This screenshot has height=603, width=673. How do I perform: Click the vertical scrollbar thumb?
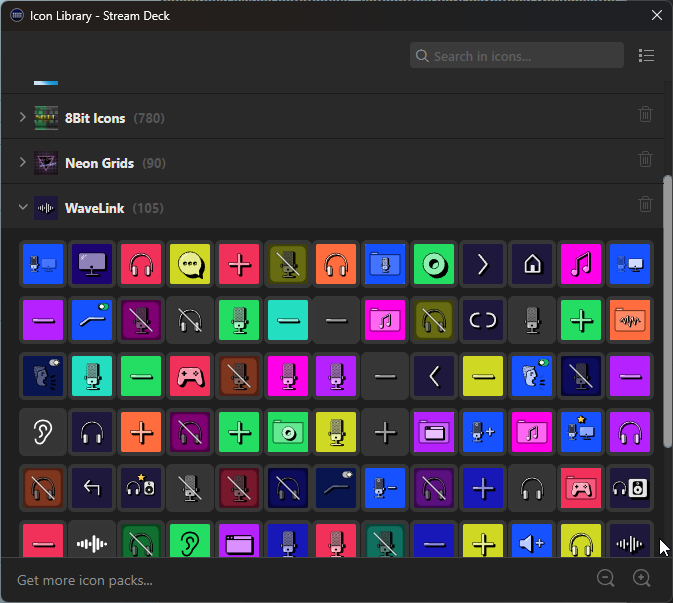click(667, 312)
